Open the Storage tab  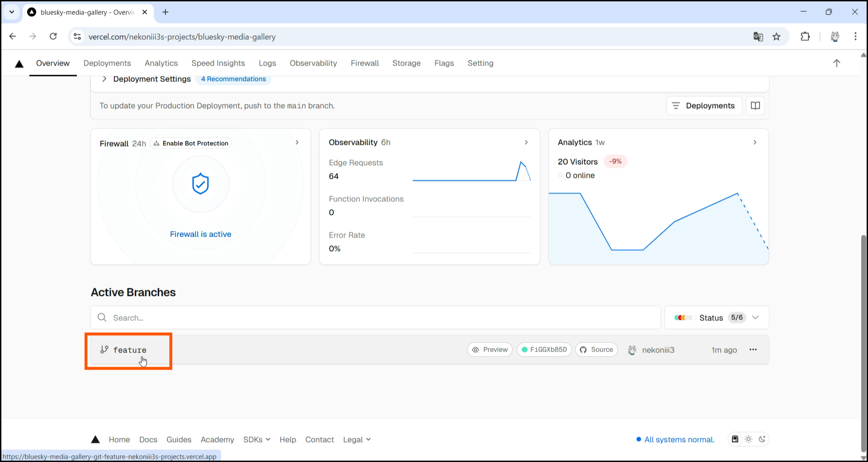click(x=406, y=63)
